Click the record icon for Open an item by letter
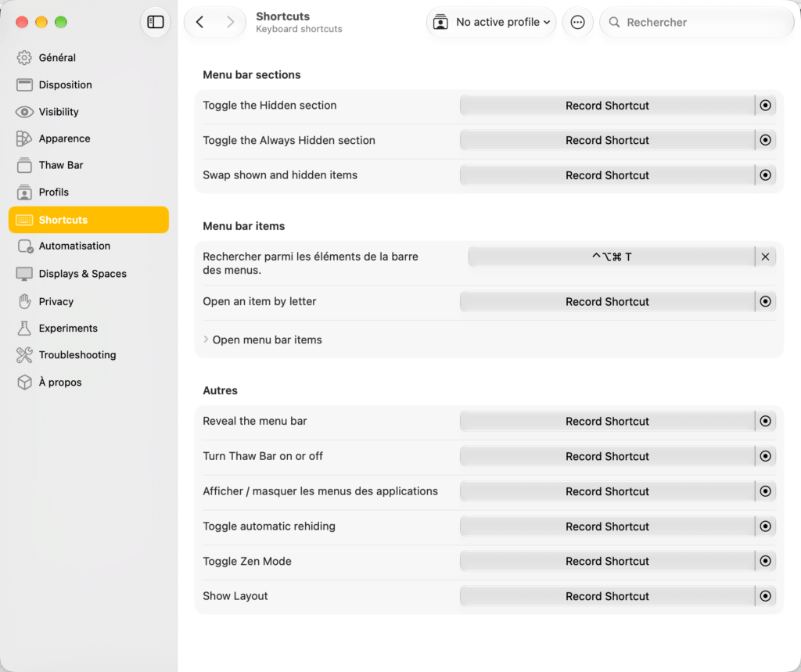 [x=765, y=301]
